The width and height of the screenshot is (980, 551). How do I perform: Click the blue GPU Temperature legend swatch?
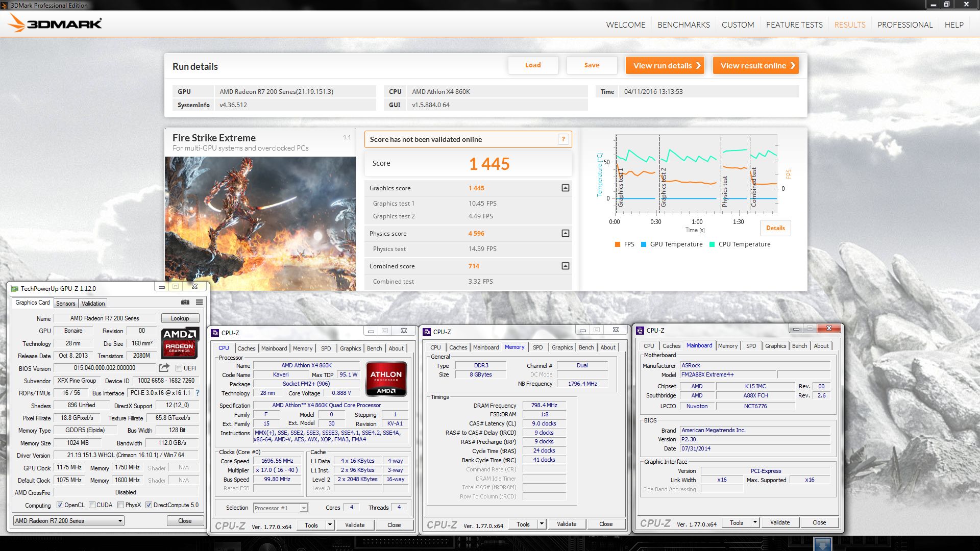pos(644,244)
